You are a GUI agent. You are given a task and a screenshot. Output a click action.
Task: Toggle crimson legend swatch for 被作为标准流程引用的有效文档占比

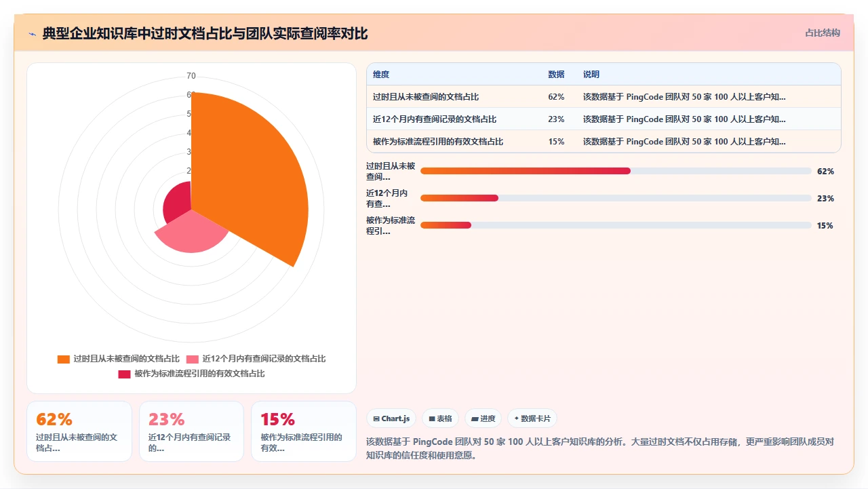click(124, 374)
